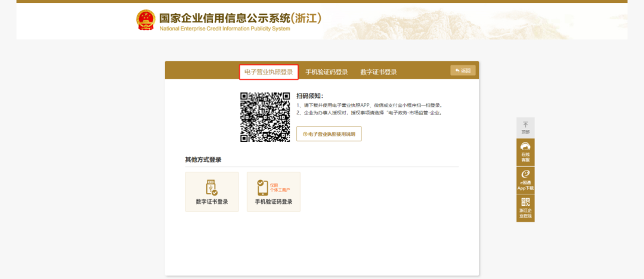Switch to 手机验证码登录 tab
The width and height of the screenshot is (644, 279).
pos(327,72)
